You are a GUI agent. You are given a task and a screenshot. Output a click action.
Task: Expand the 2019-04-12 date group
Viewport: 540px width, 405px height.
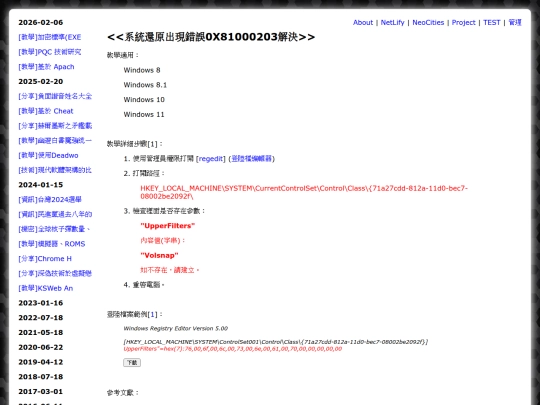(x=41, y=362)
